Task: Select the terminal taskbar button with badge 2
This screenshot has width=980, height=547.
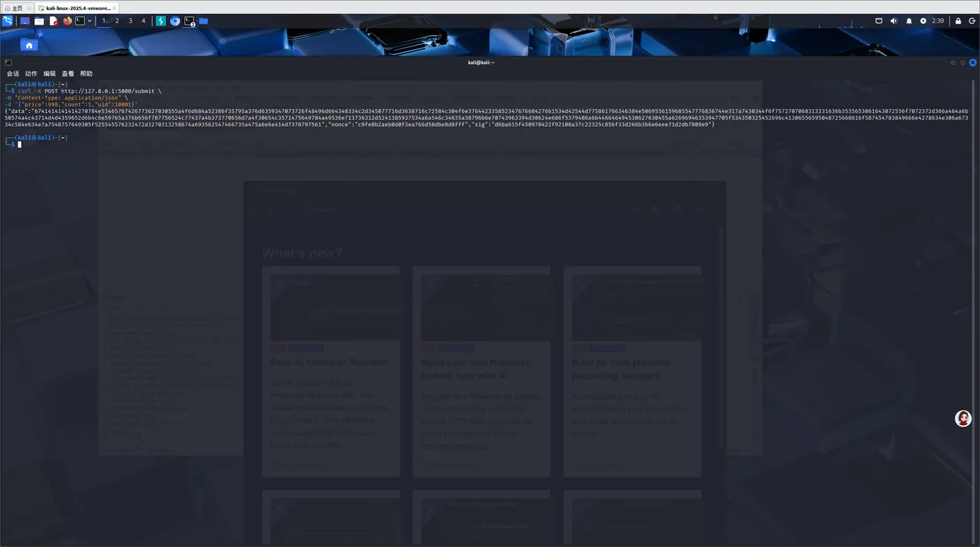Action: click(189, 21)
